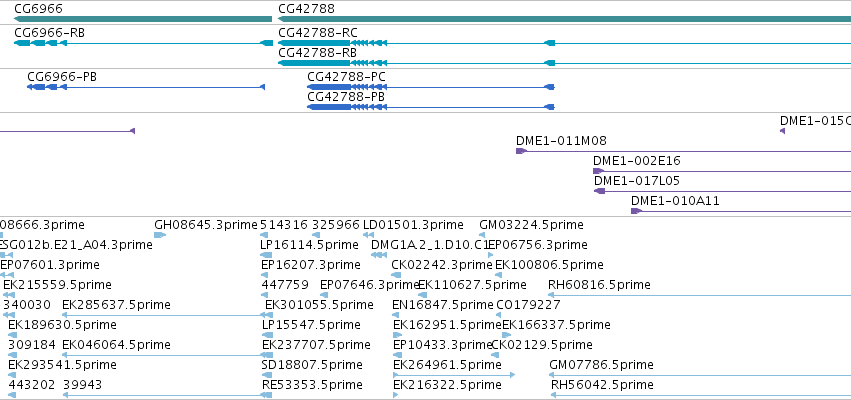The height and width of the screenshot is (400, 851).
Task: Open the DME1-017L05 clone label
Action: (x=637, y=181)
